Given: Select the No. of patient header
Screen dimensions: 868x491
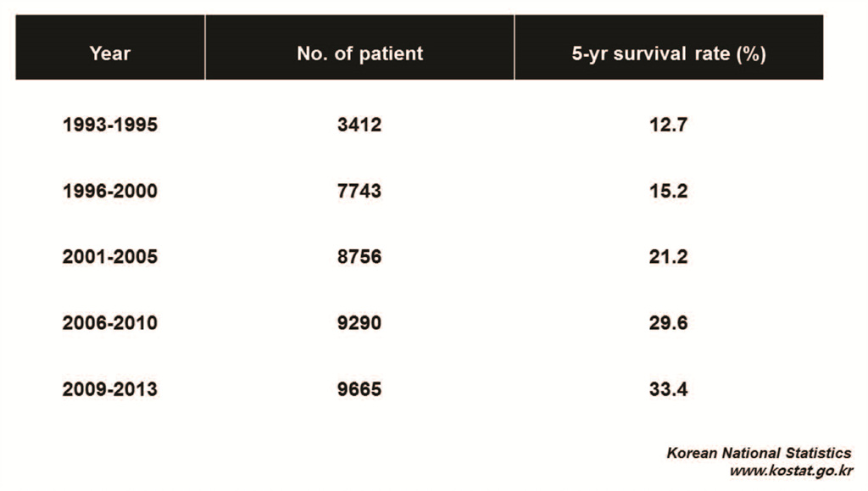Looking at the screenshot, I should pyautogui.click(x=359, y=53).
